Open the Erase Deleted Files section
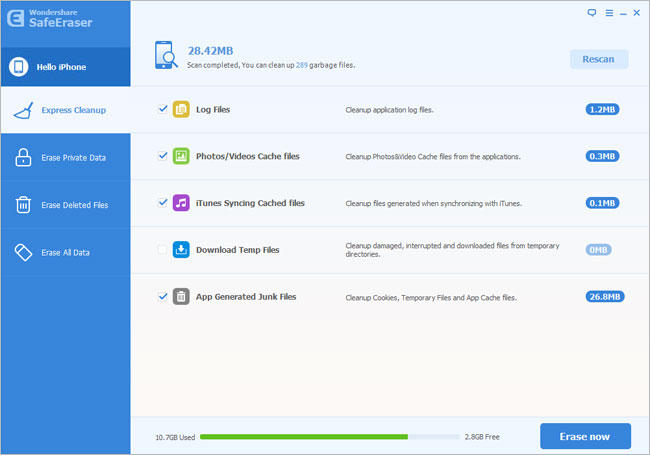Image resolution: width=650 pixels, height=455 pixels. [65, 205]
